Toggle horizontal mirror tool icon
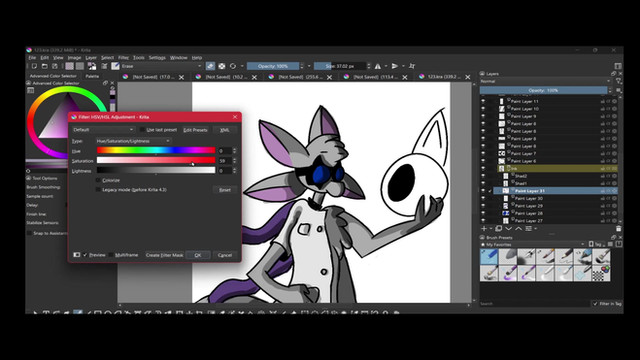Viewport: 640px width, 360px height. click(x=378, y=66)
